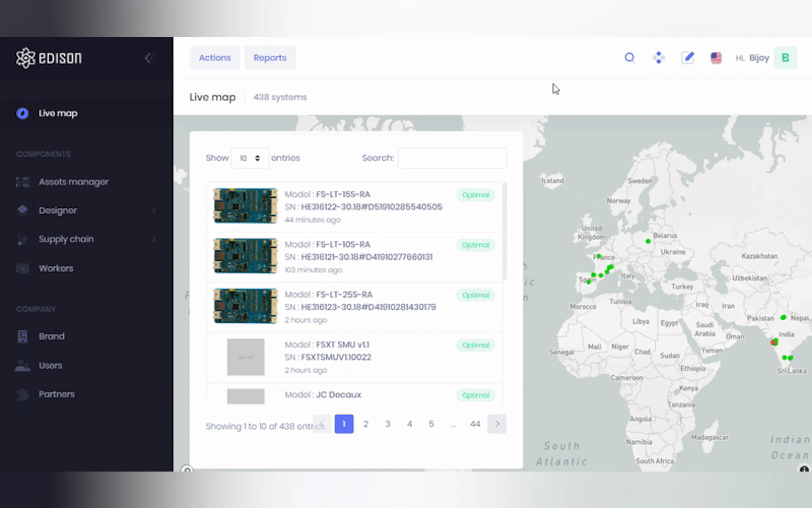Open the Edison logo home link
Screen dimensions: 812x508
(49, 58)
